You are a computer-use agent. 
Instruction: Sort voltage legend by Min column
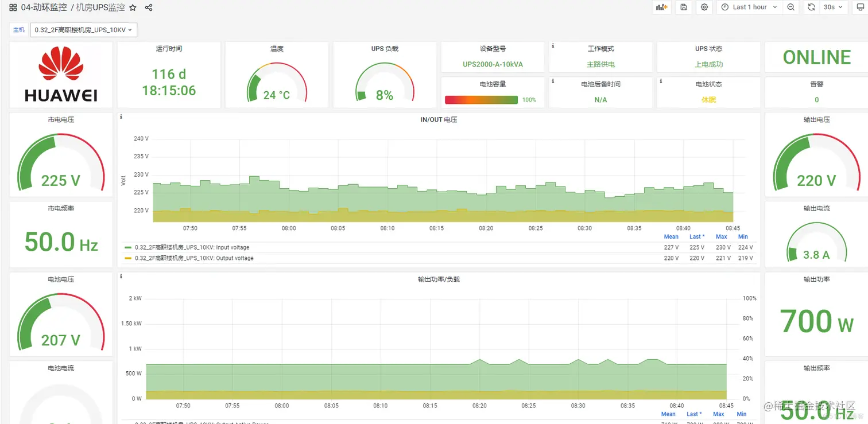743,236
